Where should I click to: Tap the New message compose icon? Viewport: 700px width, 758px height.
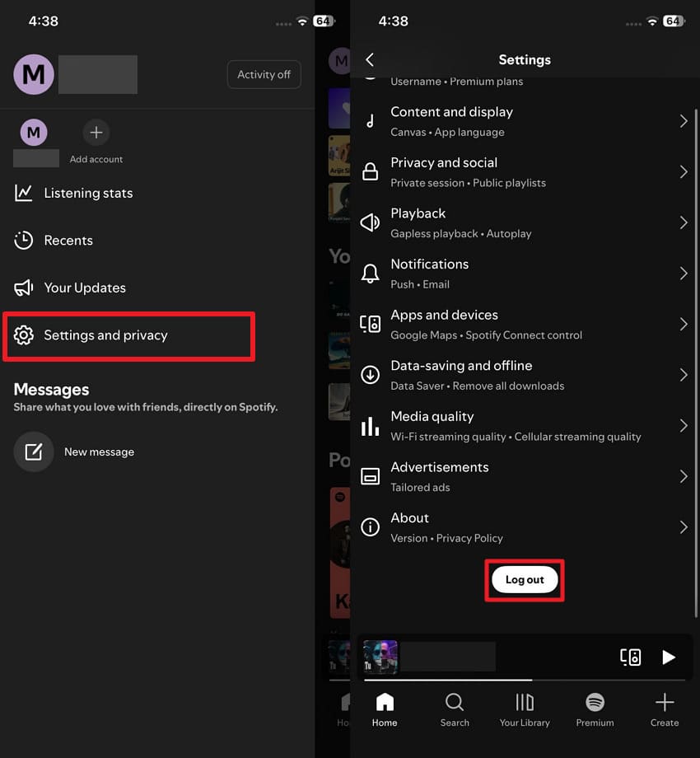tap(33, 452)
